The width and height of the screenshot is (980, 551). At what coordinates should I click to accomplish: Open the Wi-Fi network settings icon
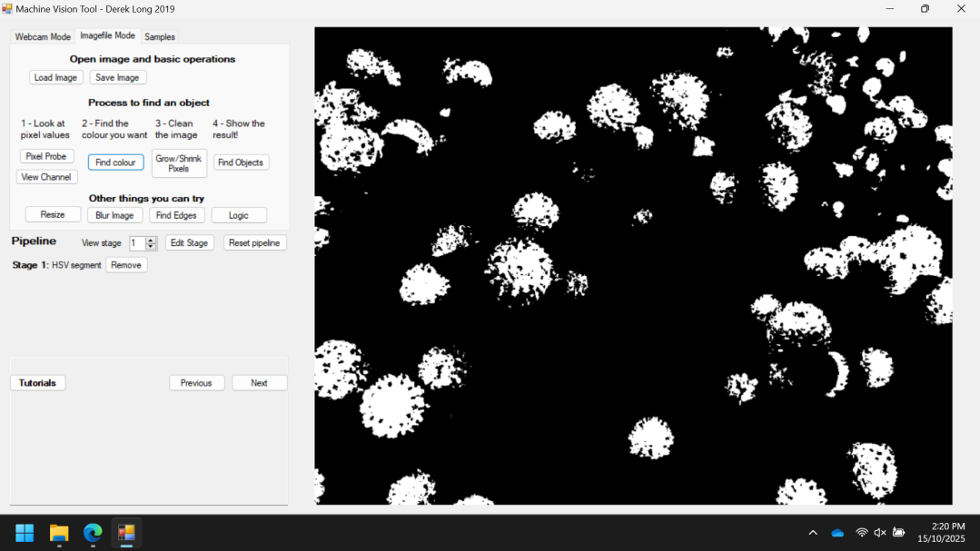tap(861, 533)
